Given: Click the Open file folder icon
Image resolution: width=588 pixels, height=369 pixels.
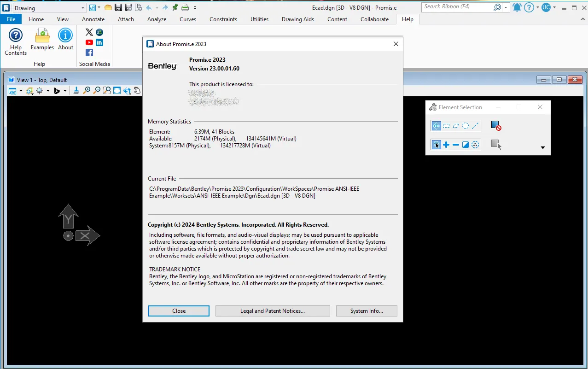Looking at the screenshot, I should [x=108, y=7].
